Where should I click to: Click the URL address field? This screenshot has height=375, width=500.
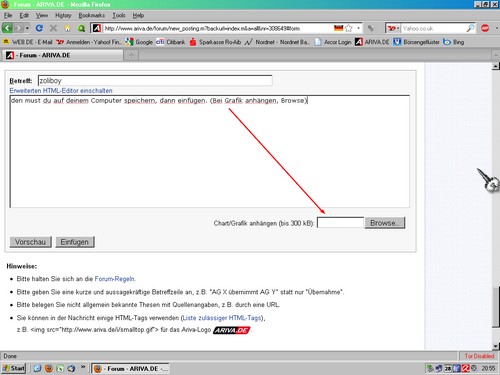pos(217,28)
